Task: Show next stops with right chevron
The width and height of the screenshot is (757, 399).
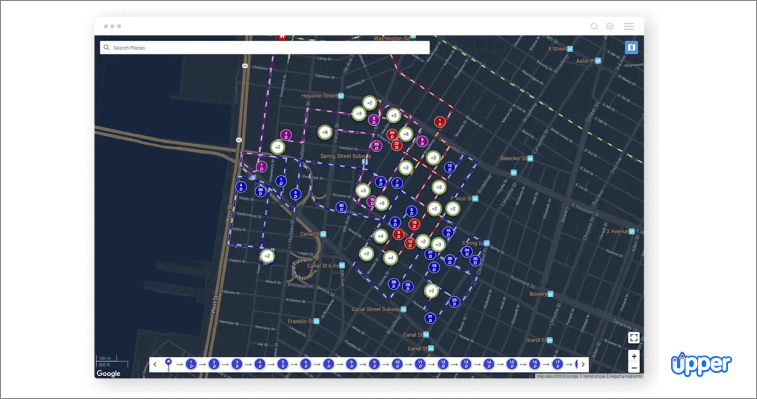Action: [x=583, y=364]
